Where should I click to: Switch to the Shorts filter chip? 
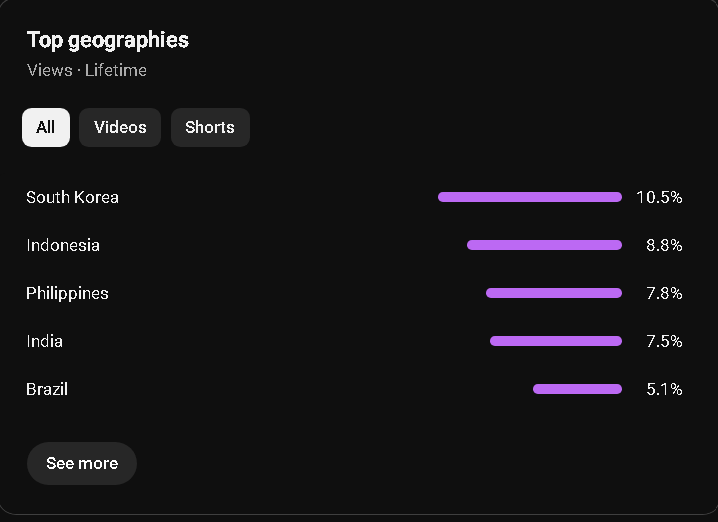point(210,127)
